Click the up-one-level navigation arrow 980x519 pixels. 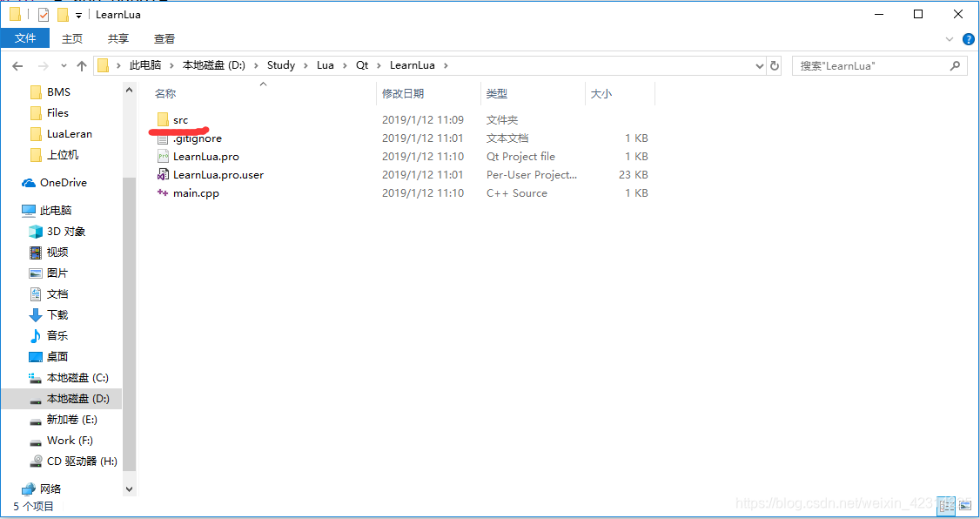(x=81, y=65)
